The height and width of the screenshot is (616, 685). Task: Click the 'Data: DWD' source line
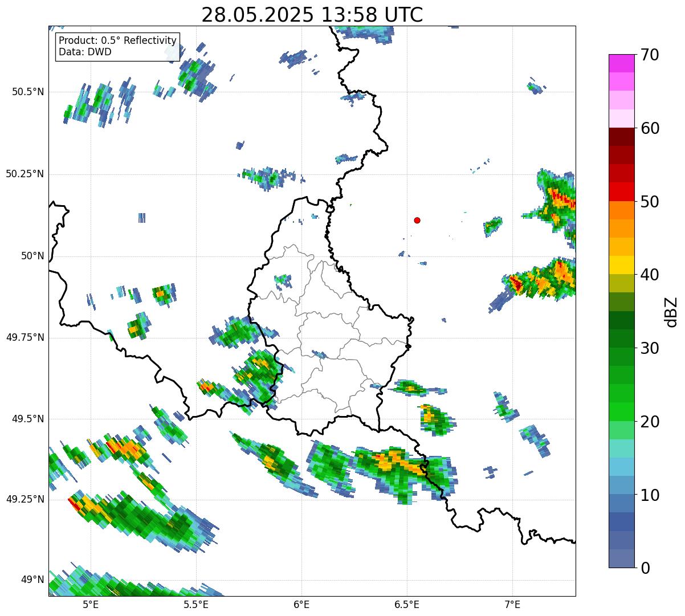(x=85, y=52)
